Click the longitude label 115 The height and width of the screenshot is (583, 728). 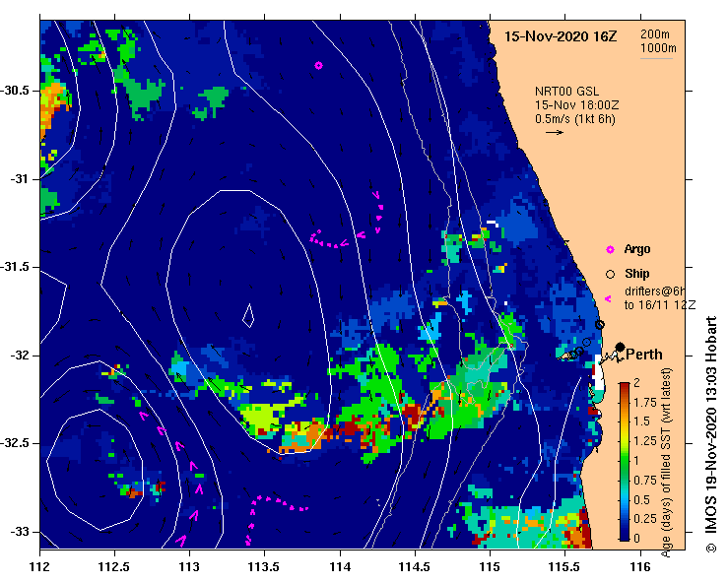tap(490, 567)
